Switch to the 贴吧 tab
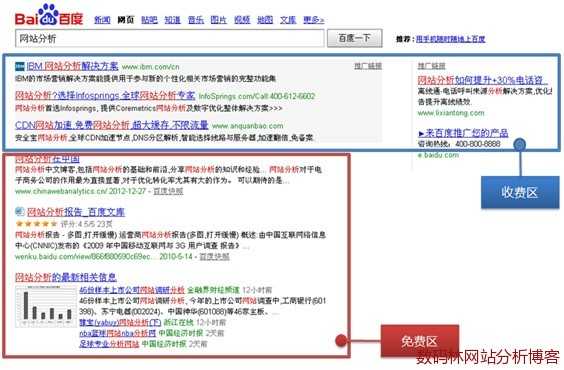 coord(149,20)
